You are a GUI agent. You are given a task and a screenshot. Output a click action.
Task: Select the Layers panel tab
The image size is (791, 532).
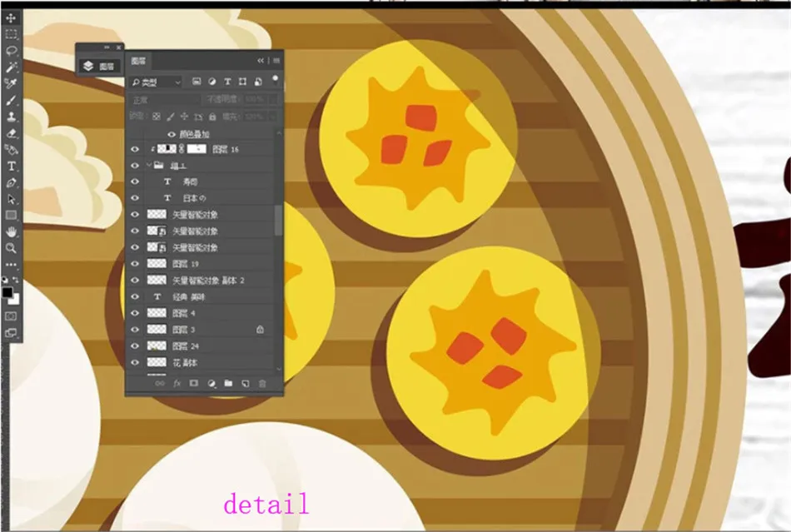[x=138, y=61]
